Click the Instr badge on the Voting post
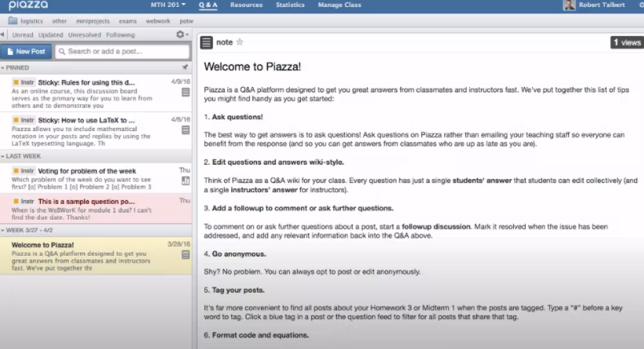Viewport: 644px width, 349px height. tap(24, 171)
